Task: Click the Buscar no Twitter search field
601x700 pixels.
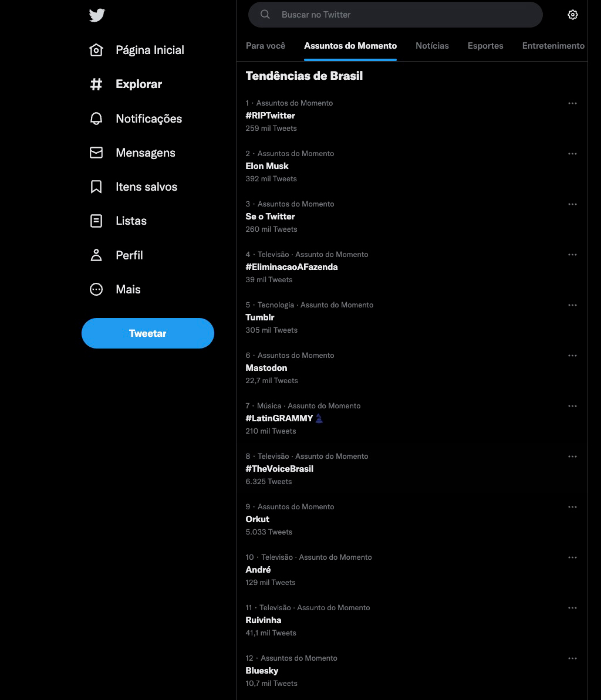Action: coord(395,15)
